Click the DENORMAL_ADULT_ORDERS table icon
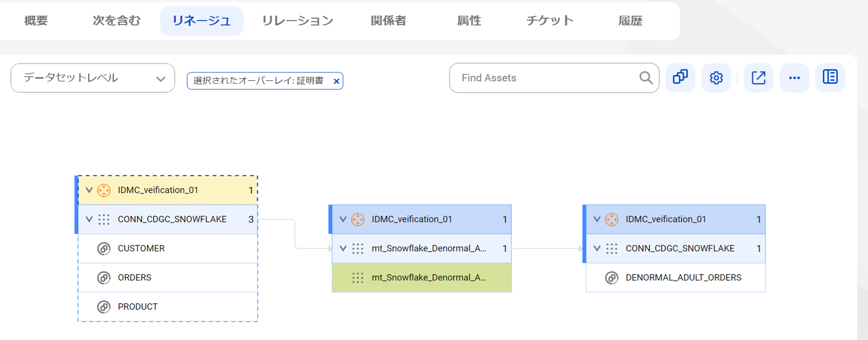Screen dimensions: 868x340 pyautogui.click(x=611, y=277)
